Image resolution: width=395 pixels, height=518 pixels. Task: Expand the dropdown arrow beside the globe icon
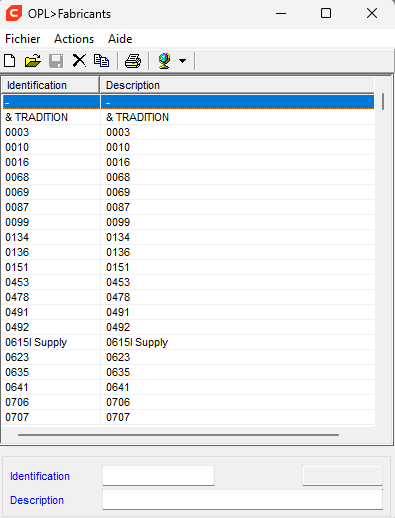[x=182, y=61]
